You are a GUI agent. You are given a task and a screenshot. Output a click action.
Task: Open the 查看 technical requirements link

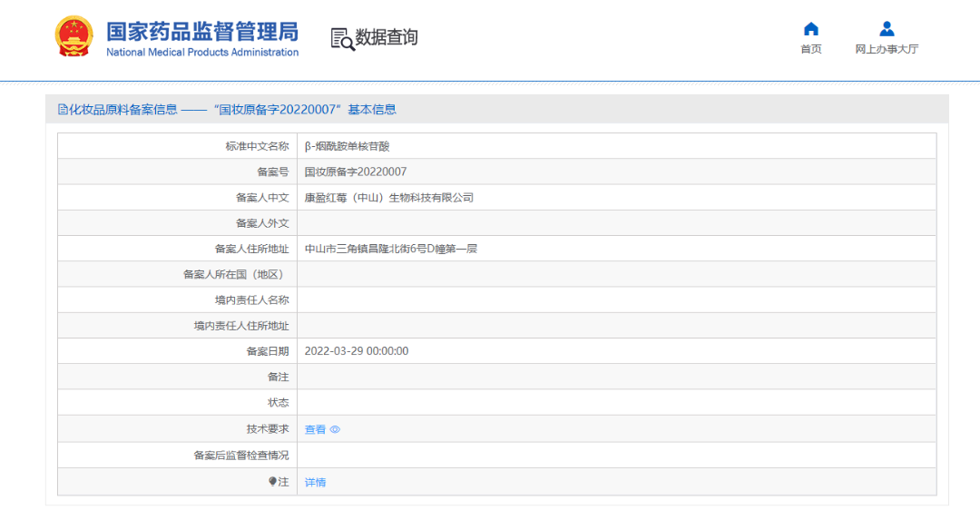point(315,430)
